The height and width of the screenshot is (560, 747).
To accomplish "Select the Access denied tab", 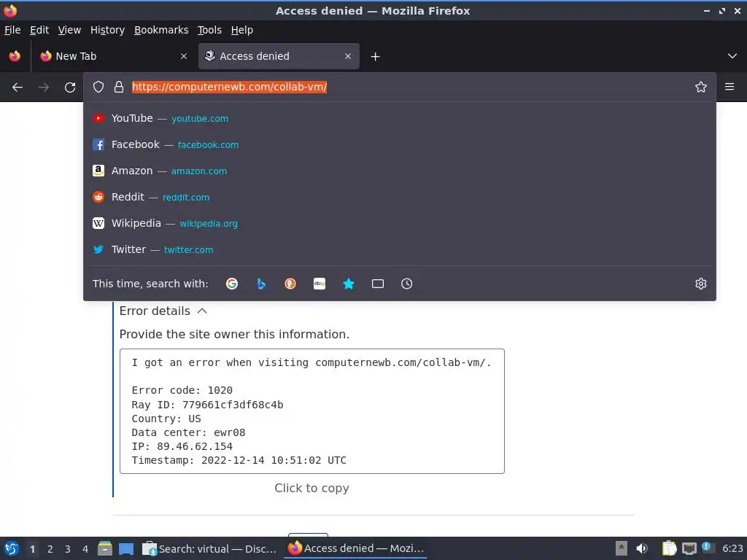I will coord(279,56).
